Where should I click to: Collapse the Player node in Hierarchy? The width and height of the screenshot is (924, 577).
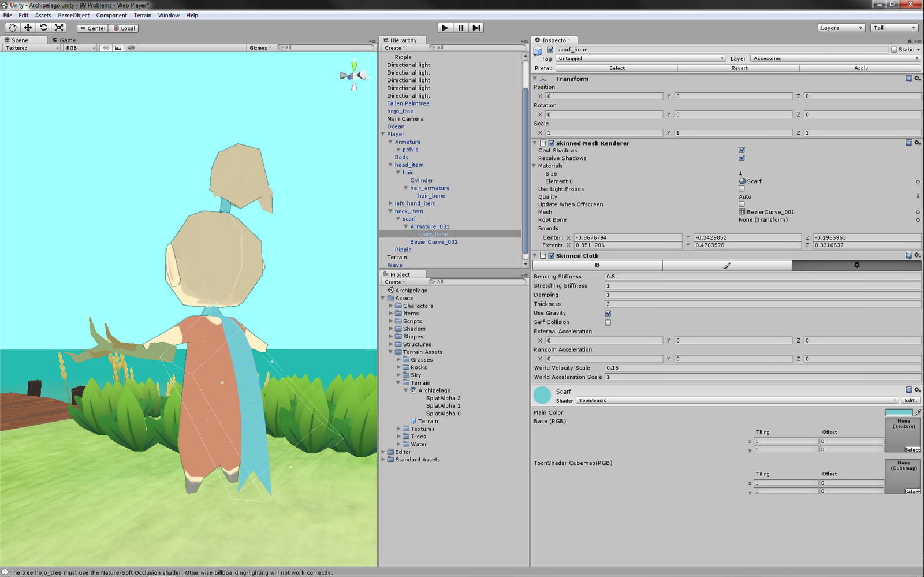click(x=383, y=133)
